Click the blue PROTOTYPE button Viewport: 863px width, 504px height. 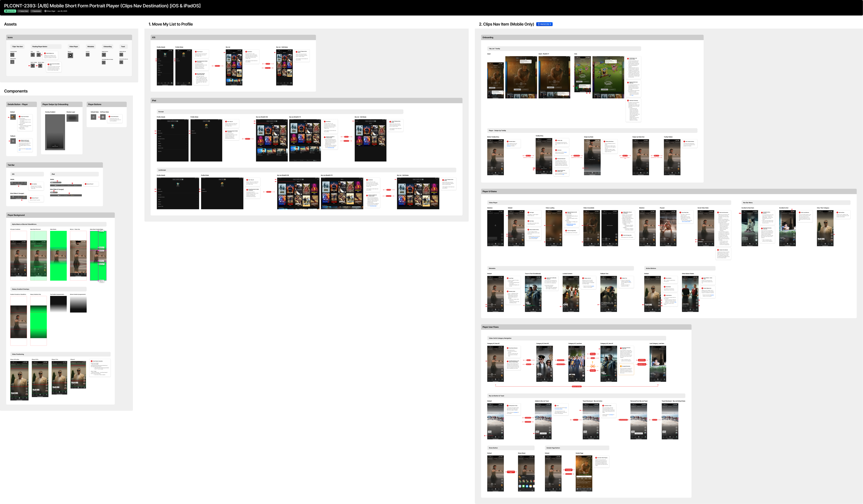pos(545,24)
